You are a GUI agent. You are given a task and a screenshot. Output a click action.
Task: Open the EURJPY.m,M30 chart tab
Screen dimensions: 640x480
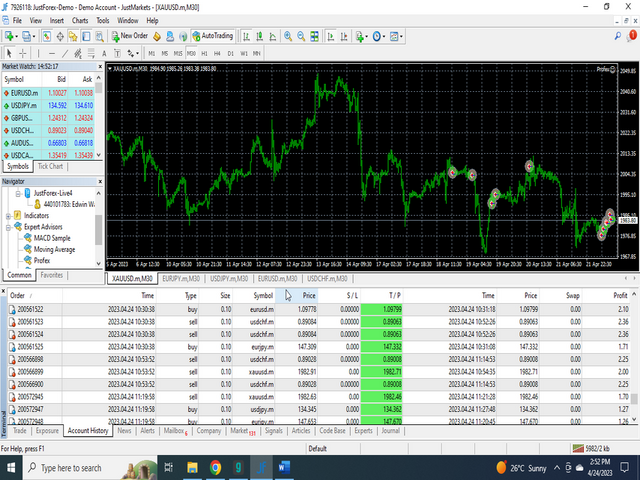pos(181,278)
